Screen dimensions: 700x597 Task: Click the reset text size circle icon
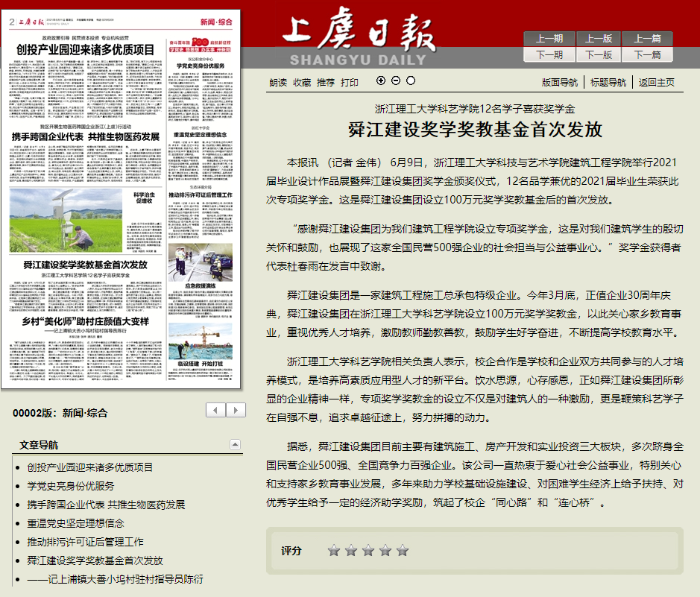(411, 80)
